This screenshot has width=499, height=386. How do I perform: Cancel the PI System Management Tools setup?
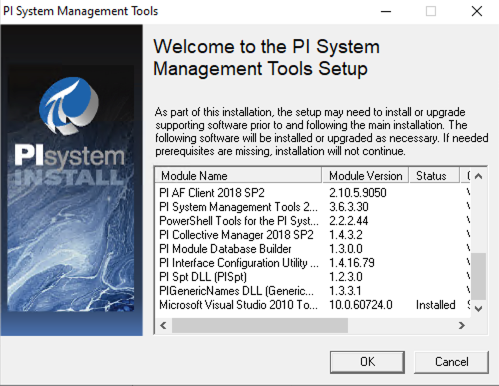(451, 362)
